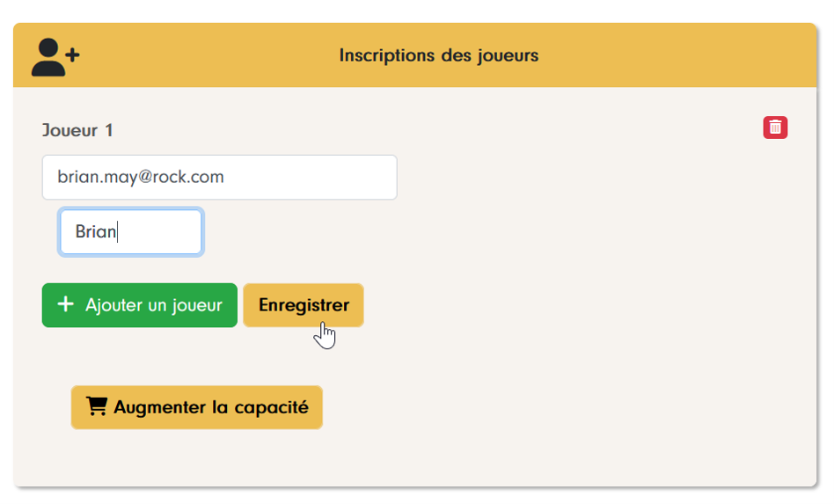The height and width of the screenshot is (504, 834).
Task: Delete Joueur 1 with the red trash icon
Action: (x=775, y=128)
